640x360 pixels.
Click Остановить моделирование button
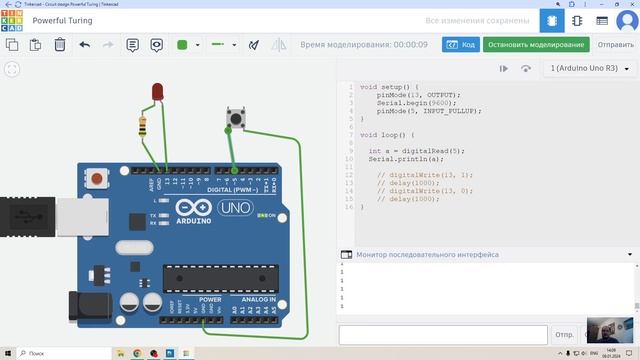[x=536, y=44]
